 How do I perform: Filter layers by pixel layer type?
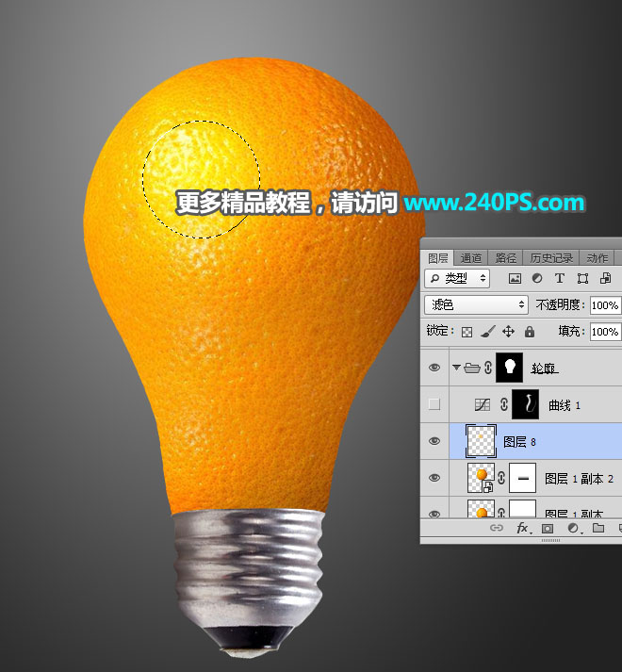[x=515, y=279]
